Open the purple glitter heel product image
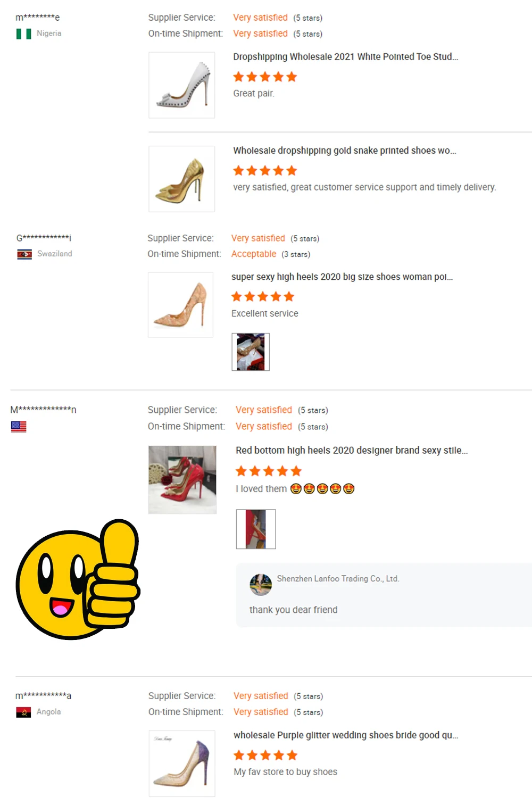The height and width of the screenshot is (798, 532). pyautogui.click(x=182, y=763)
